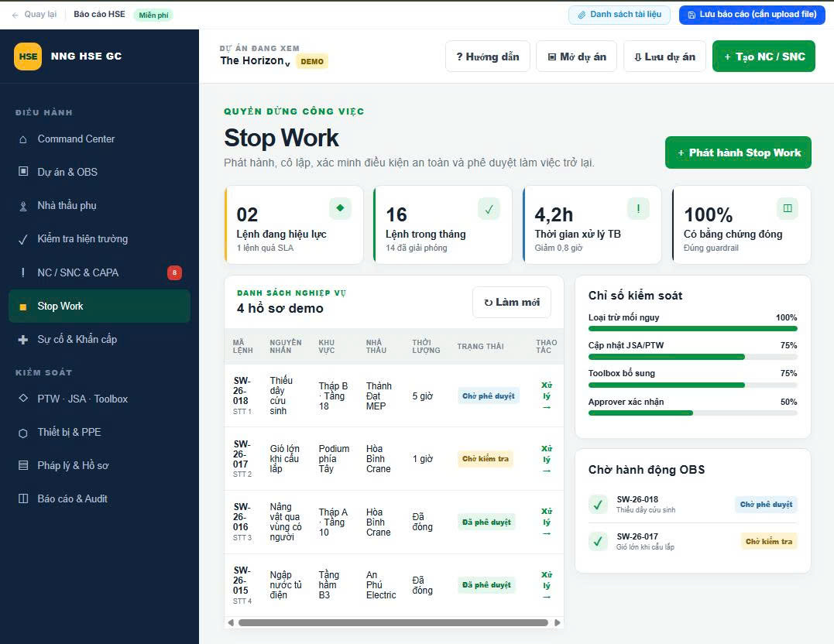Viewport: 834px width, 644px height.
Task: Click the yellow Stop Work square icon
Action: pyautogui.click(x=23, y=307)
